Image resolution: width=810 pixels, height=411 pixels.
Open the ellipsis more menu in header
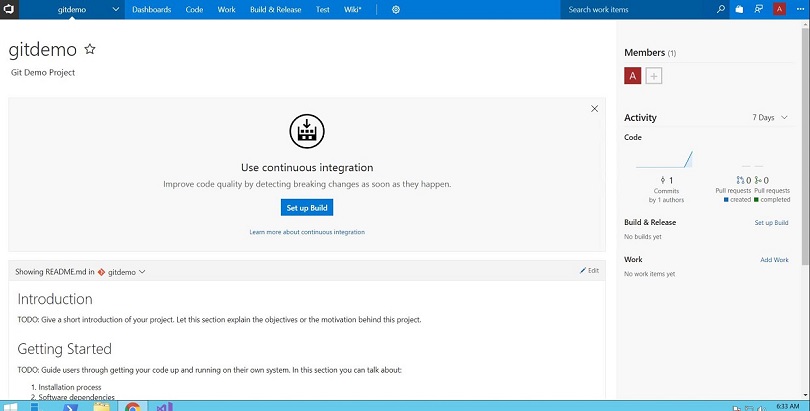click(800, 9)
